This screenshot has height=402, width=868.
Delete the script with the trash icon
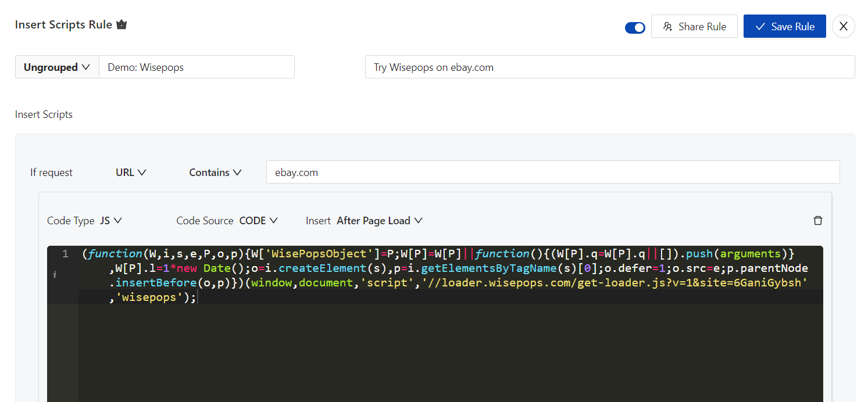(x=818, y=220)
